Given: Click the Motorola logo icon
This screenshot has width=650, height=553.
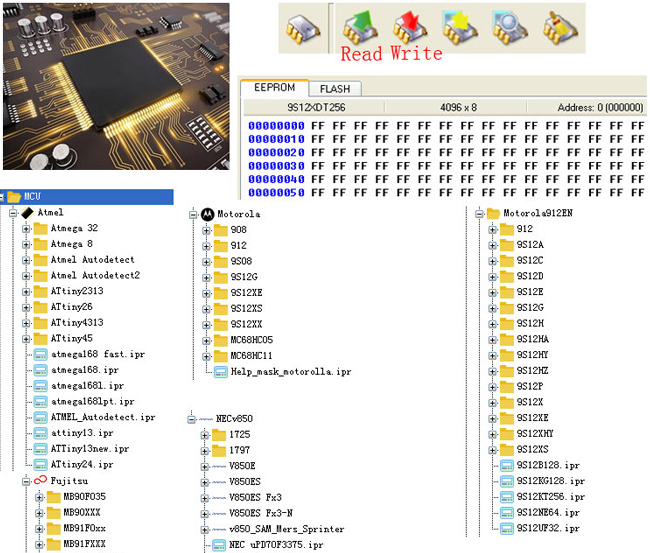Looking at the screenshot, I should point(207,214).
